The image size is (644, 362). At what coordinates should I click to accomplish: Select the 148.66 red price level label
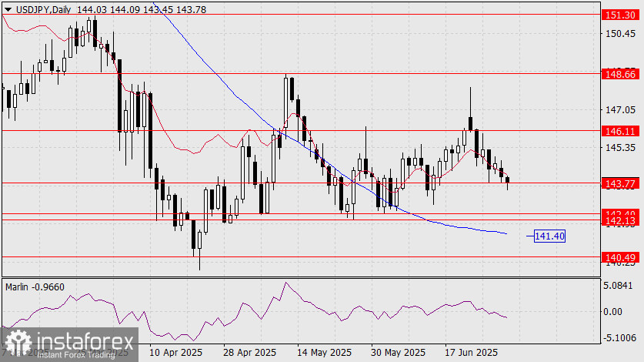pyautogui.click(x=621, y=74)
